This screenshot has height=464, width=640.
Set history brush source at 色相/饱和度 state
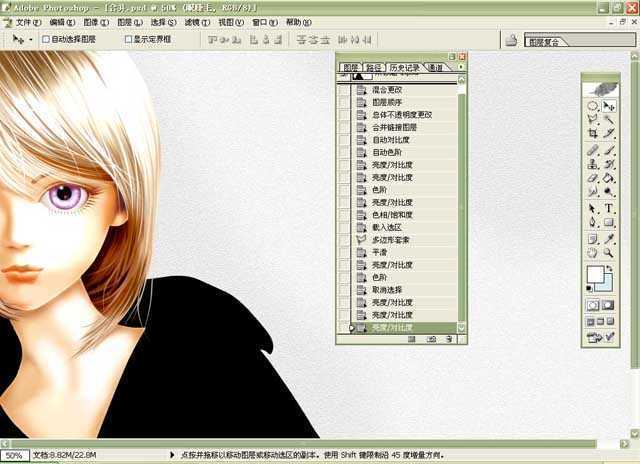point(344,215)
